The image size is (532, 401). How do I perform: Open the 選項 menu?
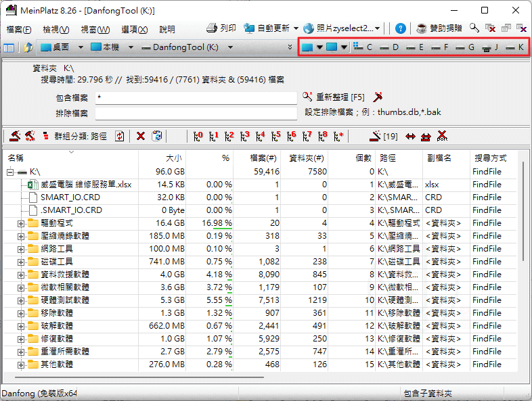point(134,30)
